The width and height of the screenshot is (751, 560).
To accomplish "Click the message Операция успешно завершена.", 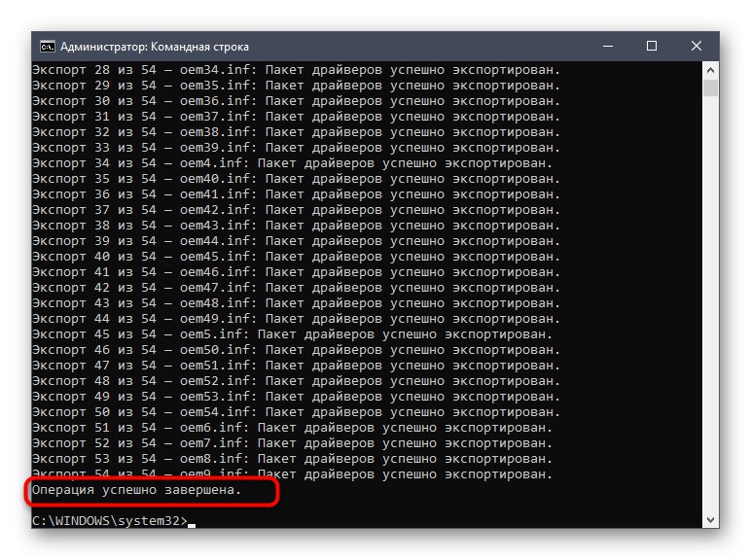I will point(136,490).
